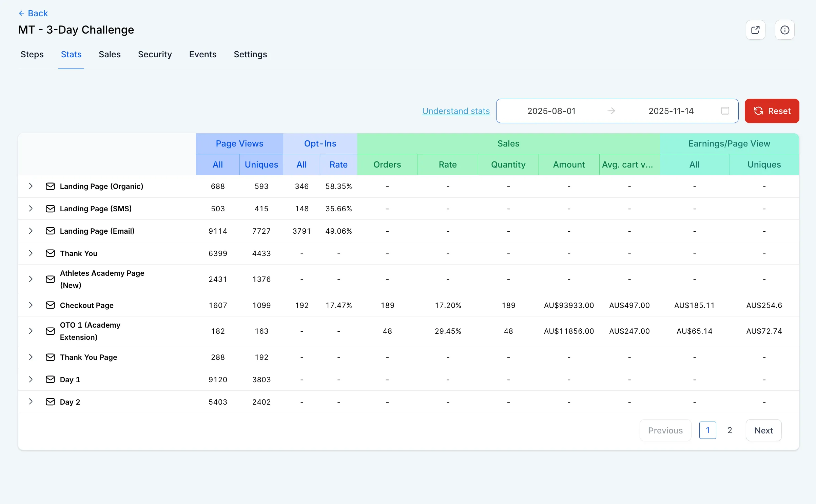This screenshot has width=816, height=504.
Task: Open the Settings tab
Action: [x=250, y=54]
